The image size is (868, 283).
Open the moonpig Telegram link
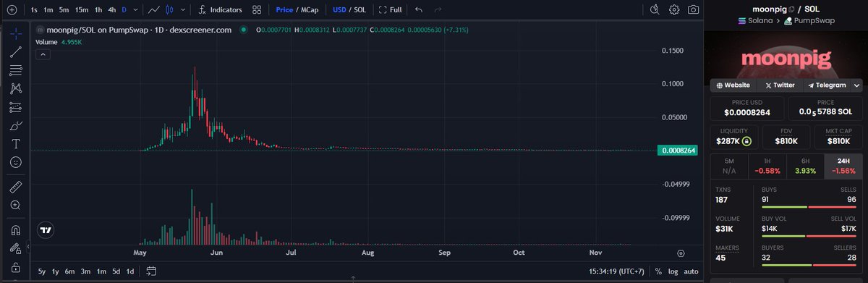[x=826, y=85]
